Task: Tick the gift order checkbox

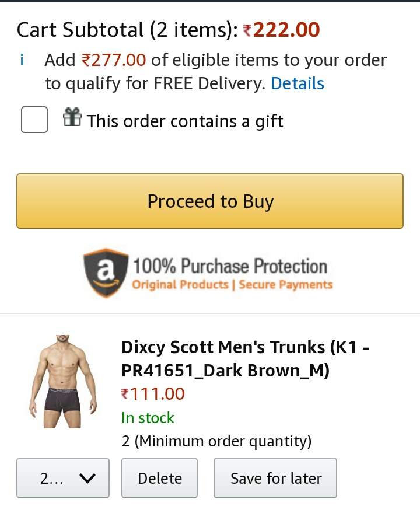Action: click(34, 120)
